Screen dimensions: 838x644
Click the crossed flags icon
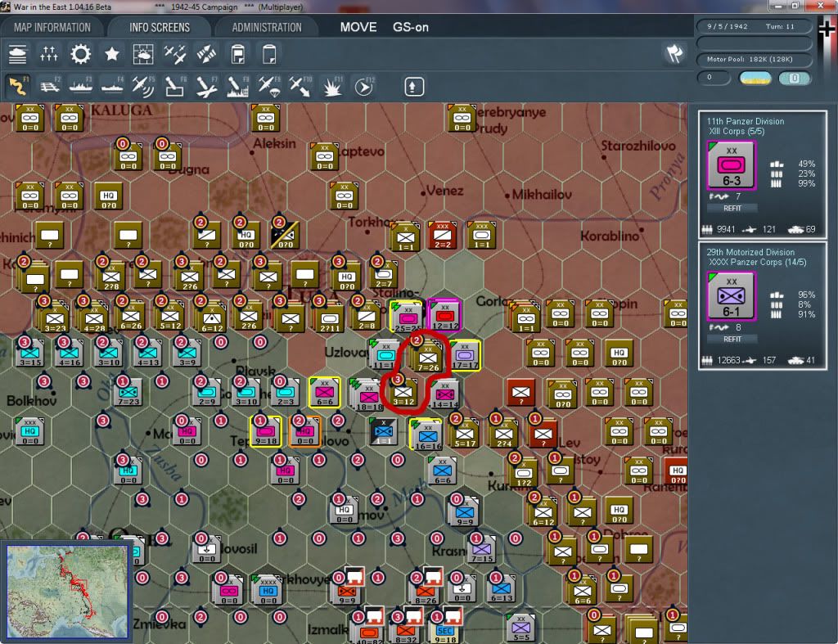coord(674,53)
